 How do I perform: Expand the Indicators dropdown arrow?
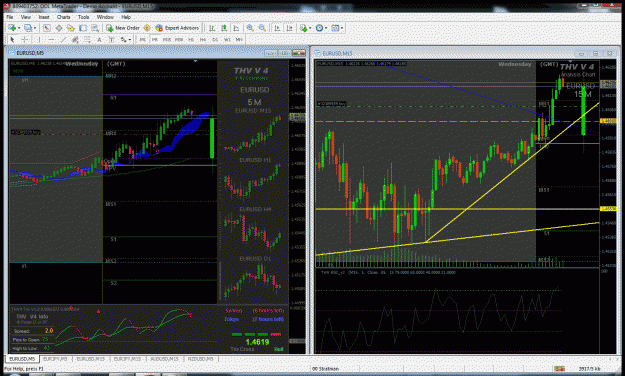click(x=310, y=28)
